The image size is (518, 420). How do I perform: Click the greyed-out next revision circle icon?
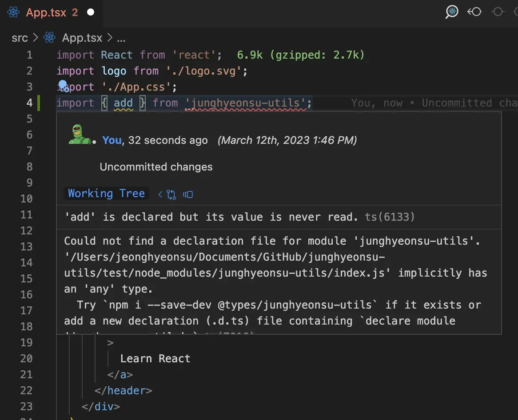[498, 12]
